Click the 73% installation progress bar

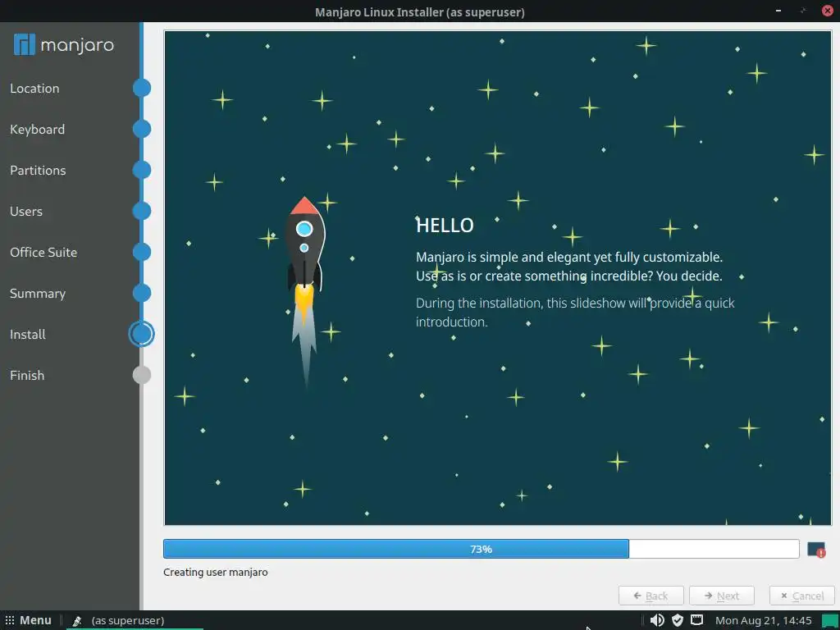(481, 549)
